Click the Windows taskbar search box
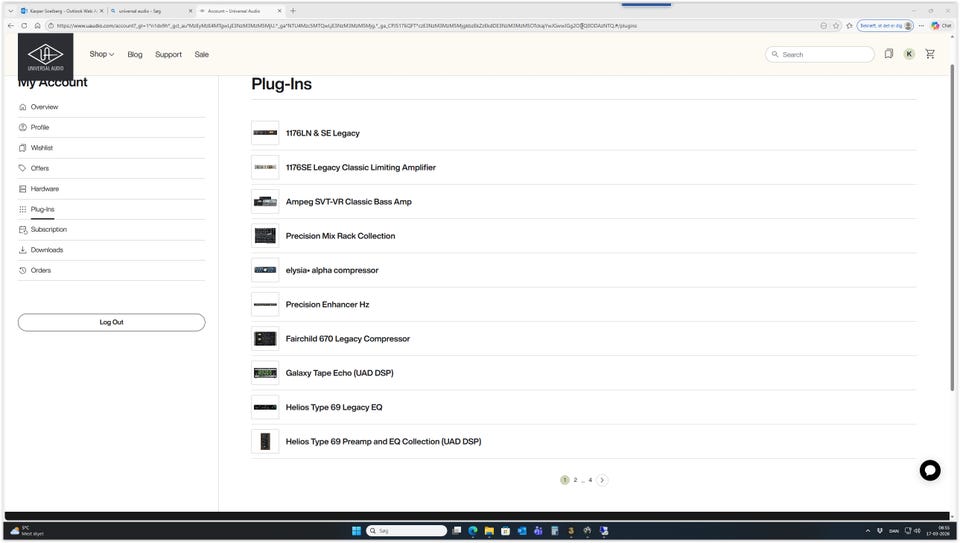Screen dimensions: 960x543 tap(407, 531)
